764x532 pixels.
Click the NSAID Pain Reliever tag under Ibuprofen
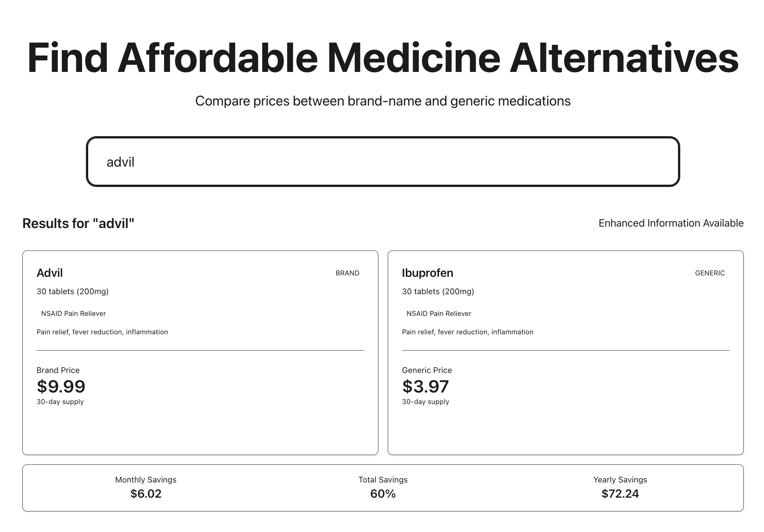(439, 313)
